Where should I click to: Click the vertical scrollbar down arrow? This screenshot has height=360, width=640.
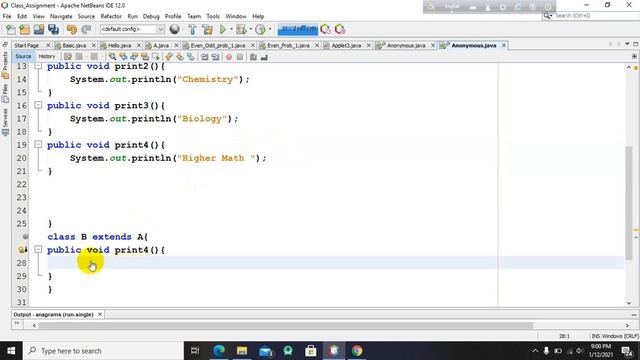(x=629, y=303)
